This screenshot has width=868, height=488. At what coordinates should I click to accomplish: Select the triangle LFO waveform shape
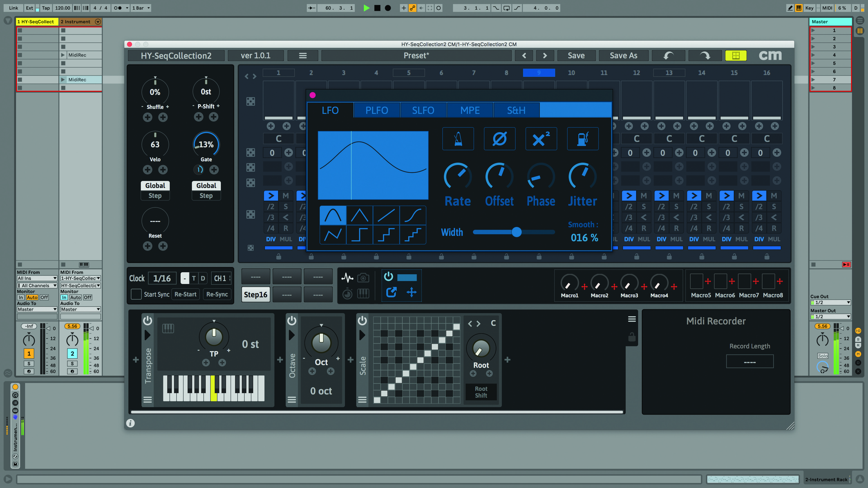pos(359,216)
